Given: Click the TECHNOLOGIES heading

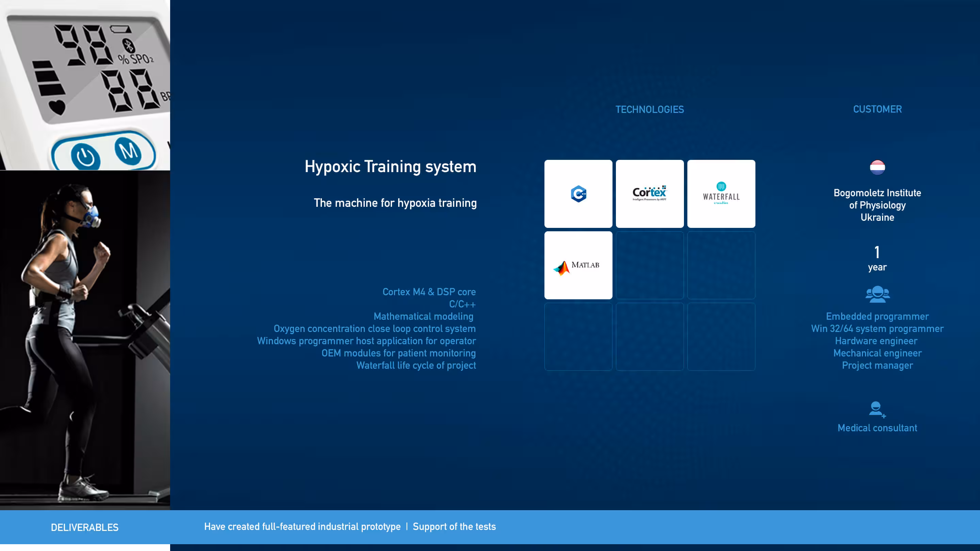Looking at the screenshot, I should coord(649,110).
